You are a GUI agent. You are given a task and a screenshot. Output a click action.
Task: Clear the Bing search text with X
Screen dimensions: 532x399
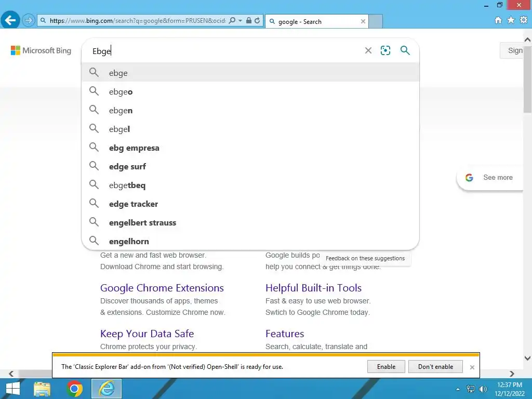[368, 50]
